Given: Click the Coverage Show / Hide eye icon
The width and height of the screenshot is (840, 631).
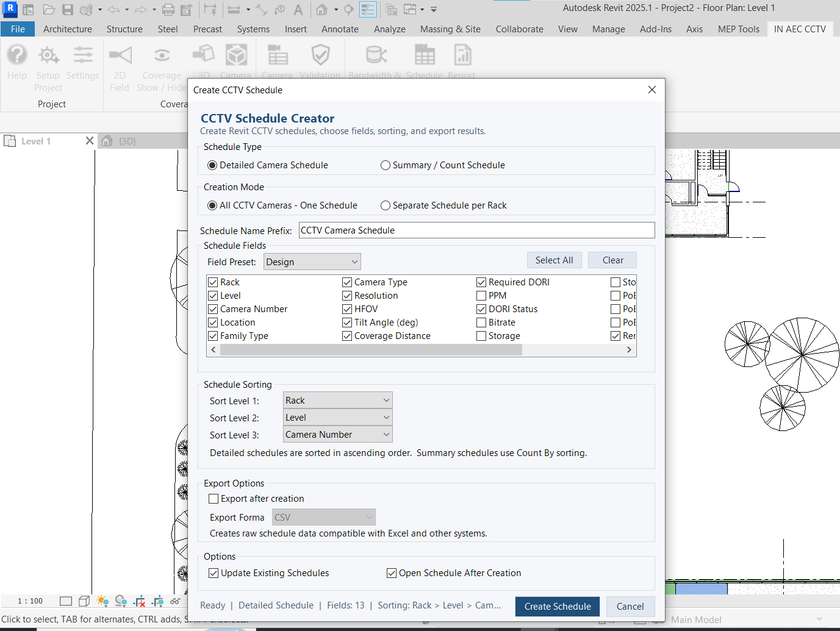Looking at the screenshot, I should point(162,55).
